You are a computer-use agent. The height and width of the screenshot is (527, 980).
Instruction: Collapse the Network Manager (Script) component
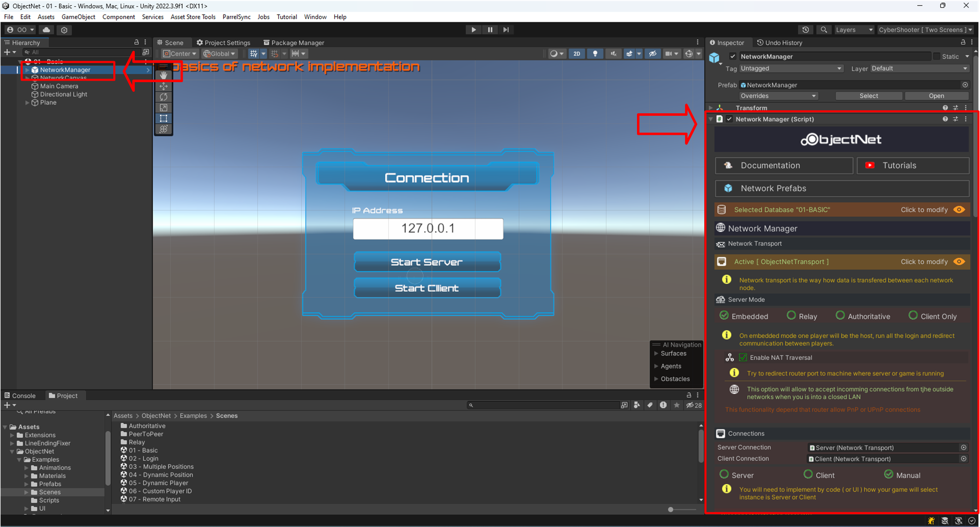[x=710, y=119]
